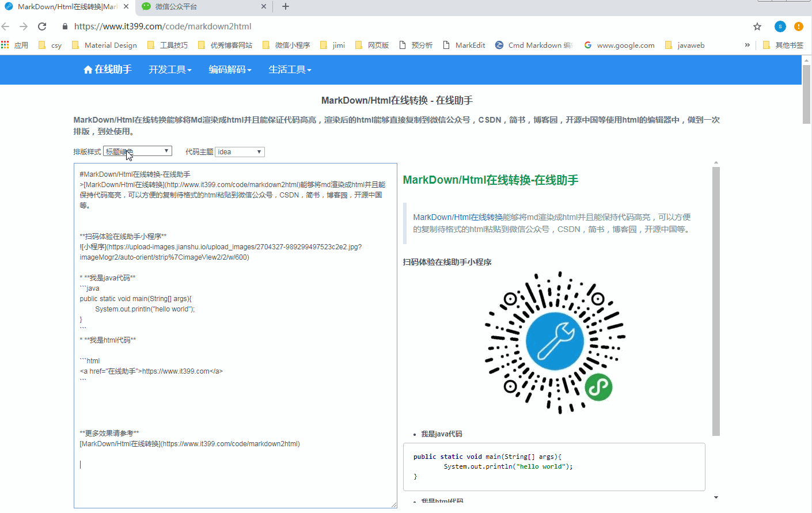Click the preview pane scroll-up arrow
Screen dimensions: 812x513
(716, 162)
